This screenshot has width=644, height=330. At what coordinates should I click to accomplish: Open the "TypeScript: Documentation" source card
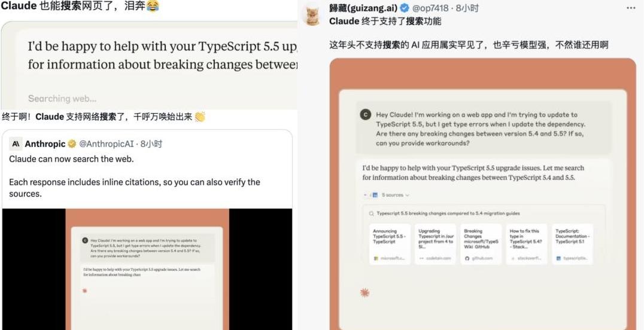pyautogui.click(x=572, y=245)
